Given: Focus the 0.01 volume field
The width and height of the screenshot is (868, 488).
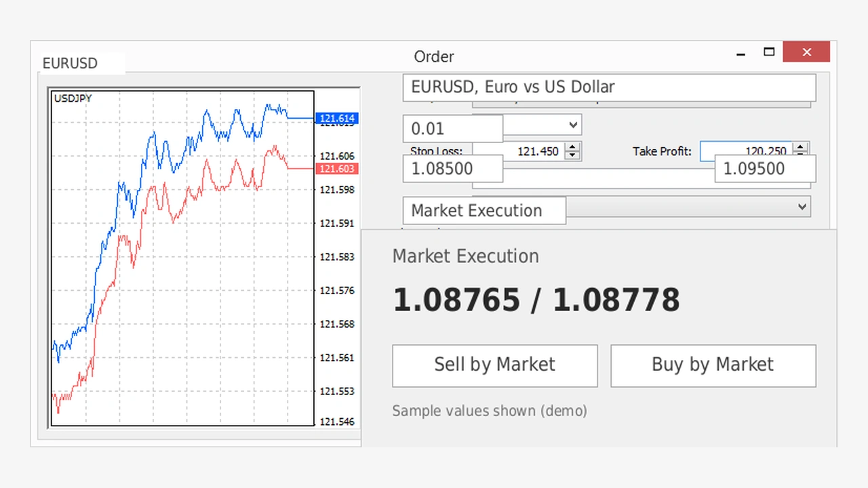Looking at the screenshot, I should (x=453, y=129).
